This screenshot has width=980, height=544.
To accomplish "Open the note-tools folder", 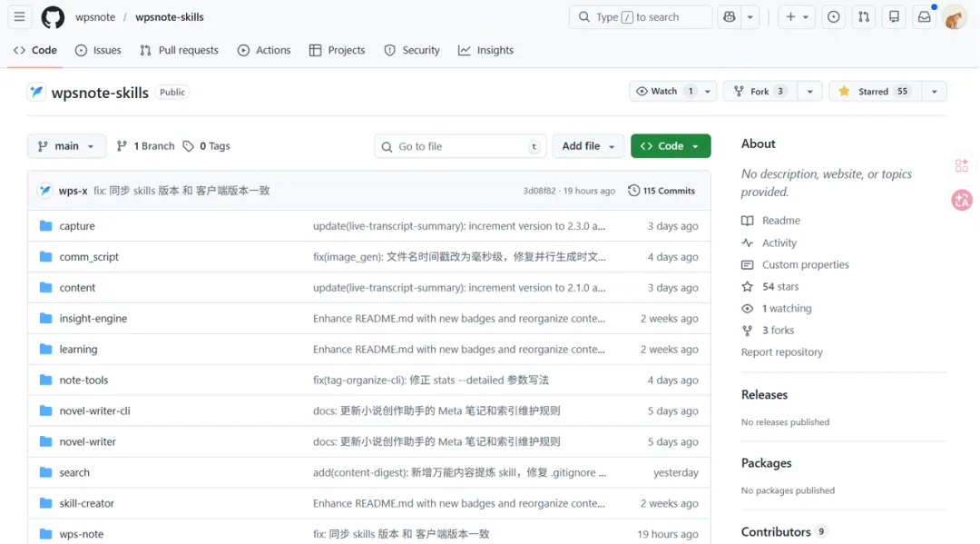I will point(83,380).
